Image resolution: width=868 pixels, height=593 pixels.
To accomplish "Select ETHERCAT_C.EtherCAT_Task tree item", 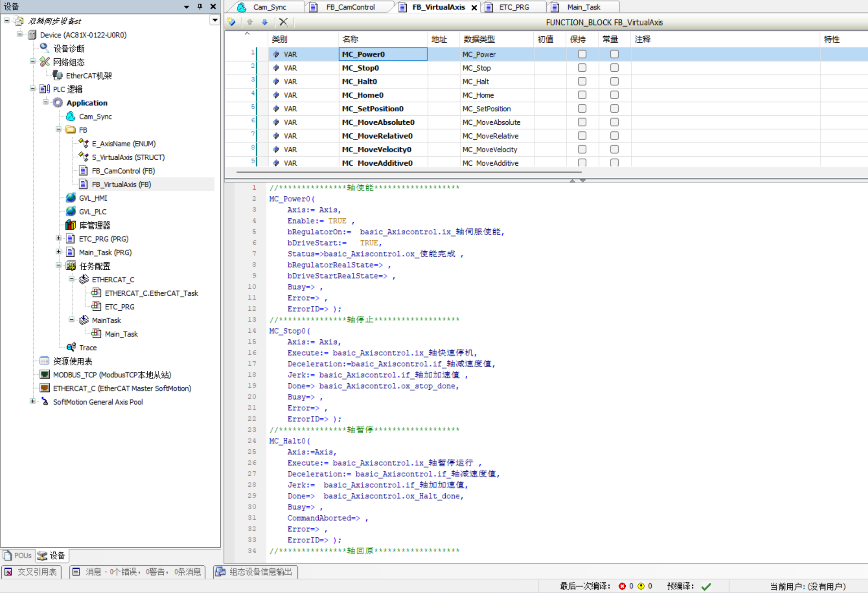I will tap(151, 293).
